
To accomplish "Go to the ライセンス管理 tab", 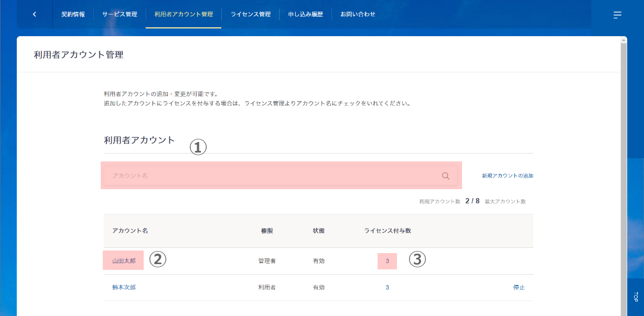I will [251, 14].
